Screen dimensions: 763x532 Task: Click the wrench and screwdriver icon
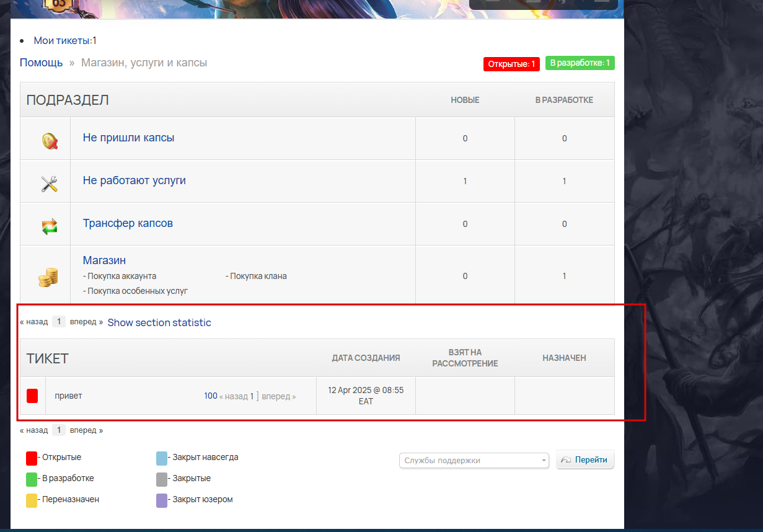click(x=50, y=184)
